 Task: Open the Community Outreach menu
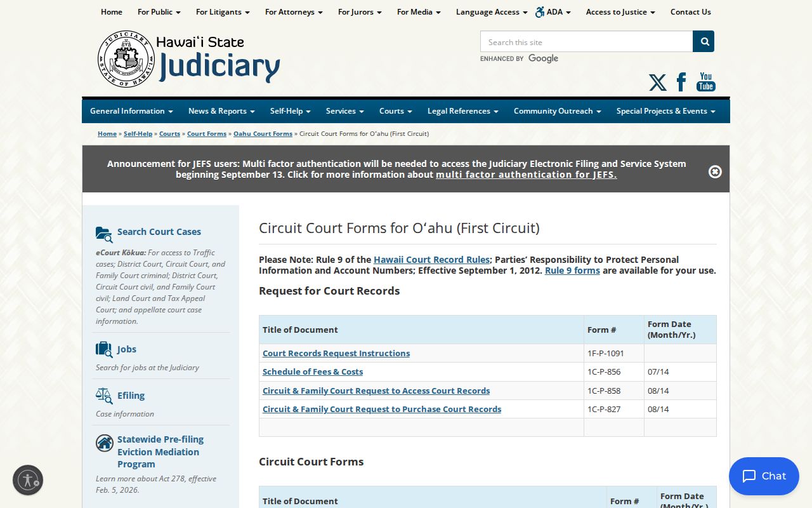click(x=558, y=111)
